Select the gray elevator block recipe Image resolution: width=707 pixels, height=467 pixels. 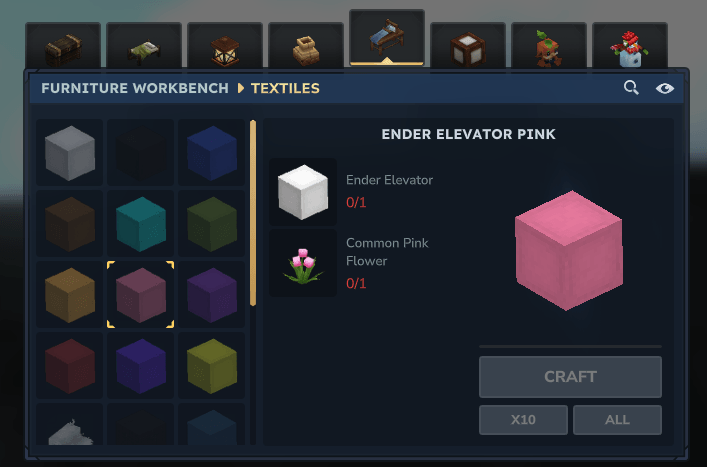pyautogui.click(x=69, y=153)
